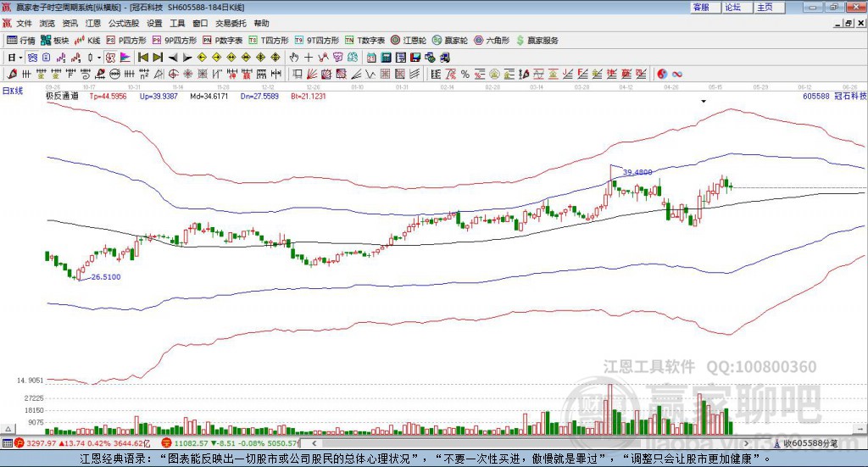Viewport: 868px width, 467px height.
Task: Click the Bt=21.1231 value
Action: pyautogui.click(x=309, y=96)
